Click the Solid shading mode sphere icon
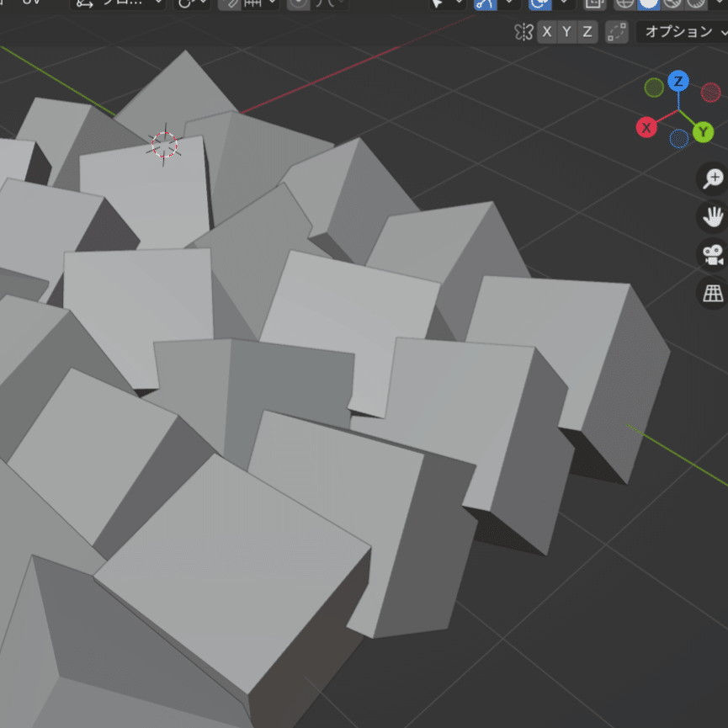 pos(647,5)
